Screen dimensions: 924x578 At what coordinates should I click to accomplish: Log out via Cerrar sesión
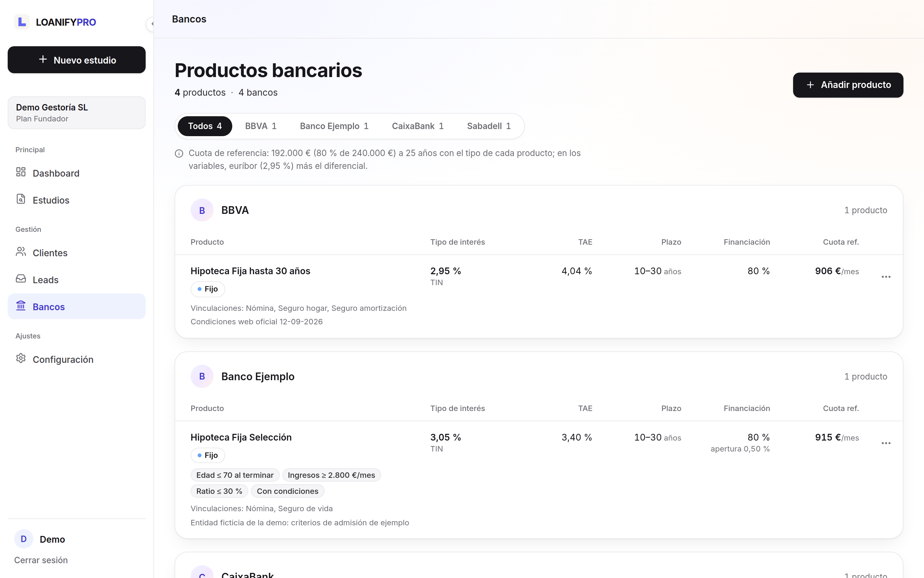pos(41,560)
